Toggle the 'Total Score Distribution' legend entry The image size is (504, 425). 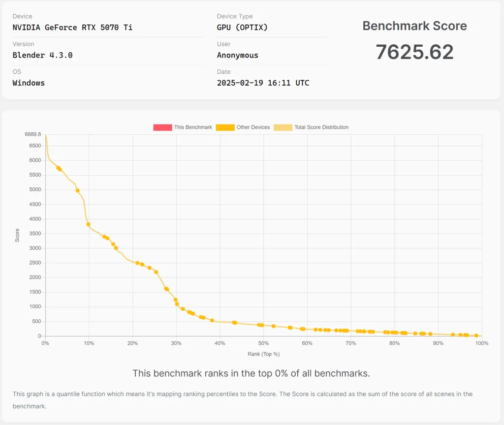pyautogui.click(x=311, y=127)
